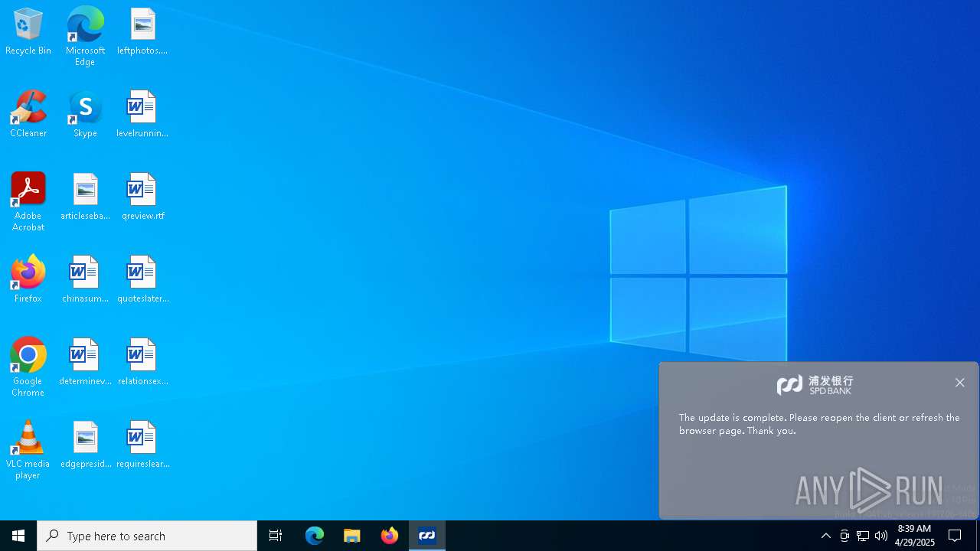Viewport: 980px width, 551px height.
Task: Click the meet now tray icon
Action: tap(844, 536)
